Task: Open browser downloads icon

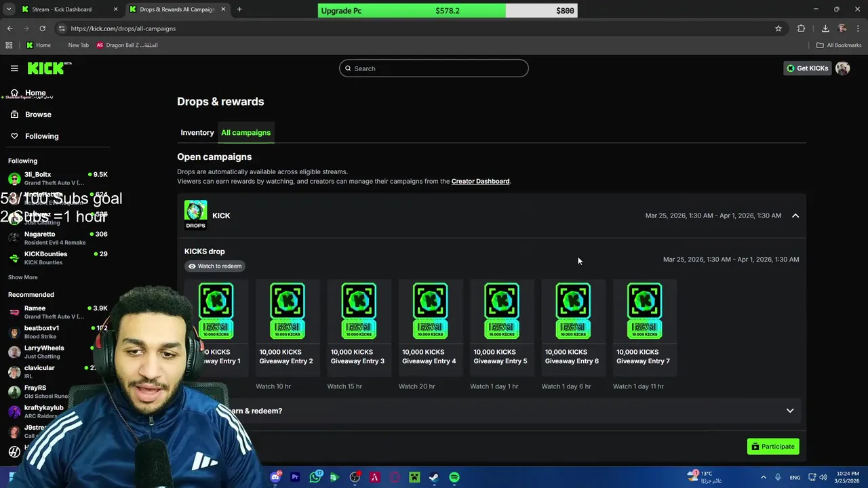Action: tap(825, 28)
